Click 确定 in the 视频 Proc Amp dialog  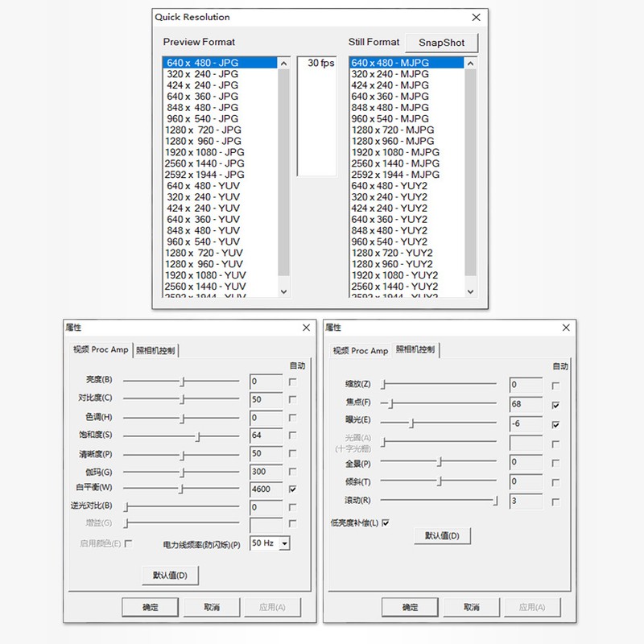[x=150, y=607]
